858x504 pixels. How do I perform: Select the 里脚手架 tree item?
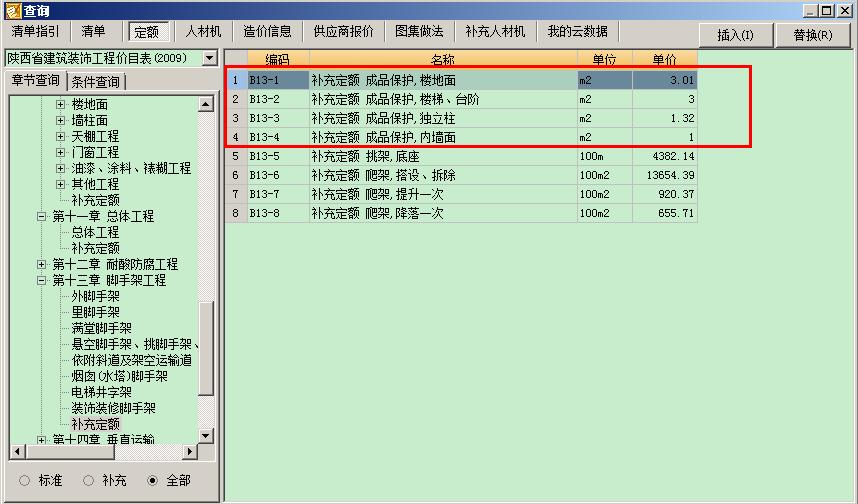point(96,312)
